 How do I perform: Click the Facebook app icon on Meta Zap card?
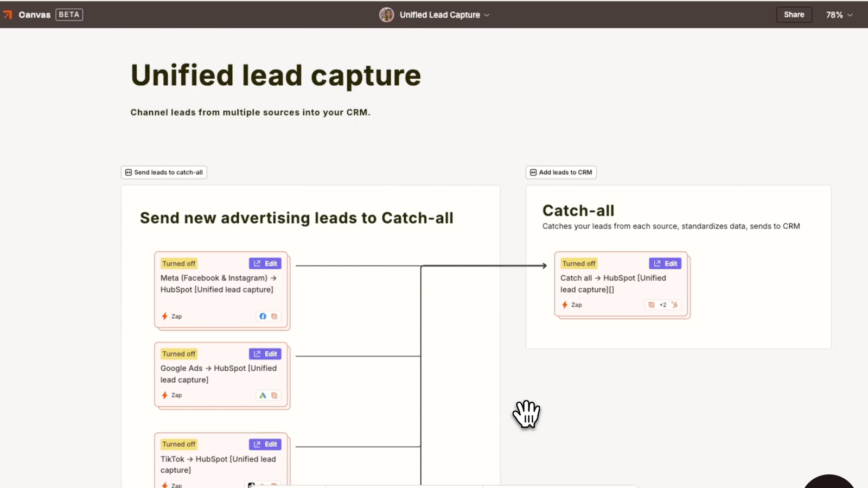pos(263,316)
